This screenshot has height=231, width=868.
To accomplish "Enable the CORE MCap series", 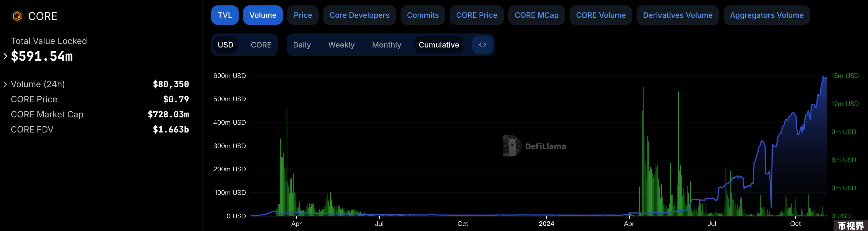I will [x=536, y=15].
